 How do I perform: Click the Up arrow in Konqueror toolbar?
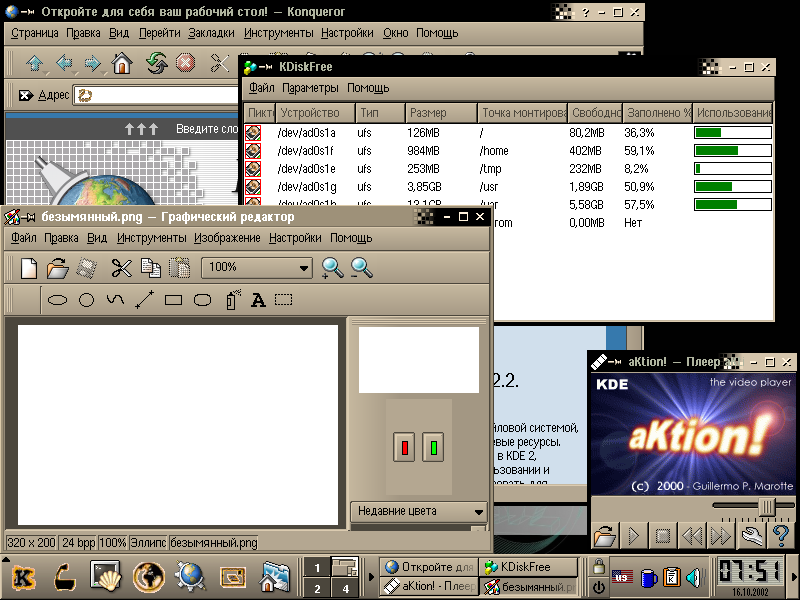35,64
